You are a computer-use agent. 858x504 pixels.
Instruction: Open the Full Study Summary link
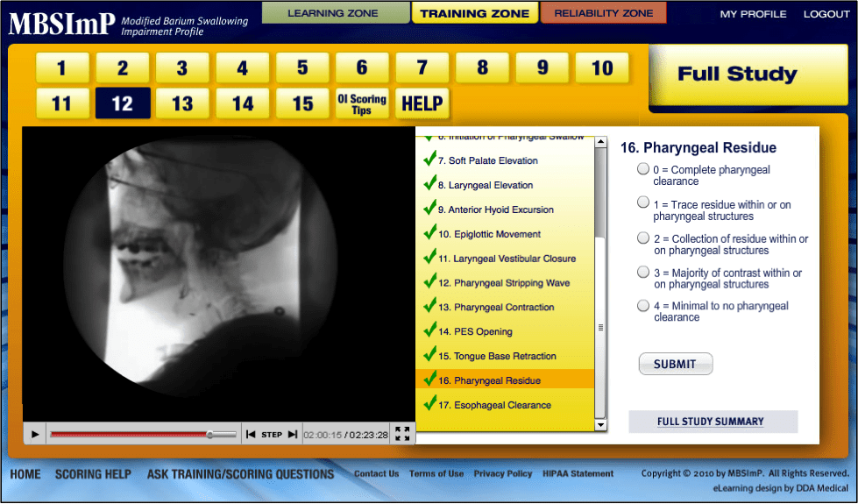pyautogui.click(x=711, y=422)
